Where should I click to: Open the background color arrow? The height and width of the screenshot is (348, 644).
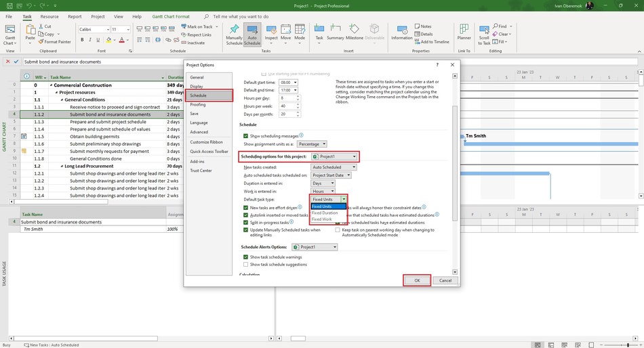(x=115, y=40)
